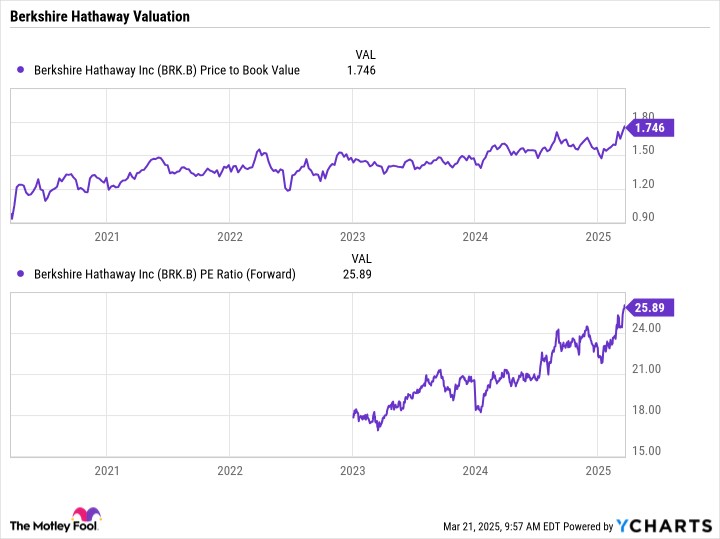Select the PE Ratio (Forward) legend label

(x=165, y=274)
